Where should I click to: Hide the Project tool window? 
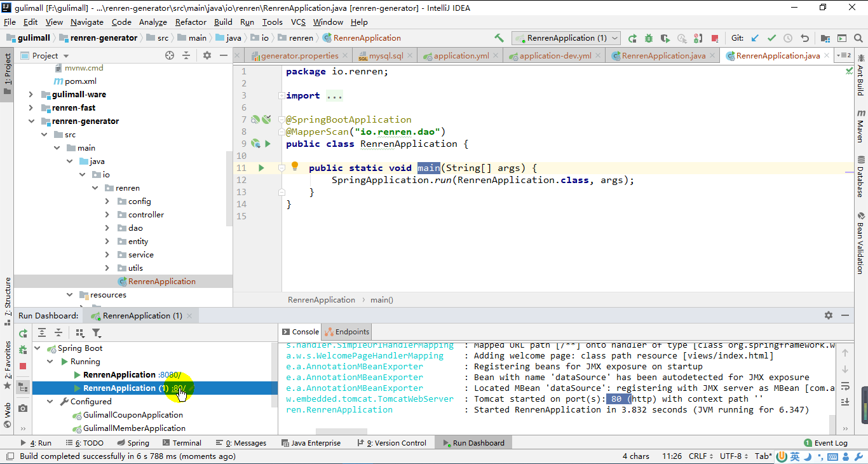(223, 56)
